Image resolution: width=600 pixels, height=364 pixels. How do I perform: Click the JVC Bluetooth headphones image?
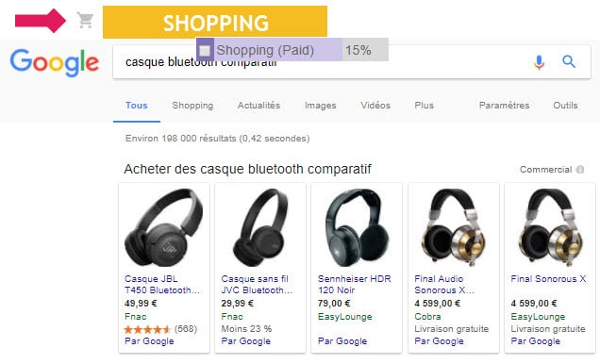click(x=260, y=227)
